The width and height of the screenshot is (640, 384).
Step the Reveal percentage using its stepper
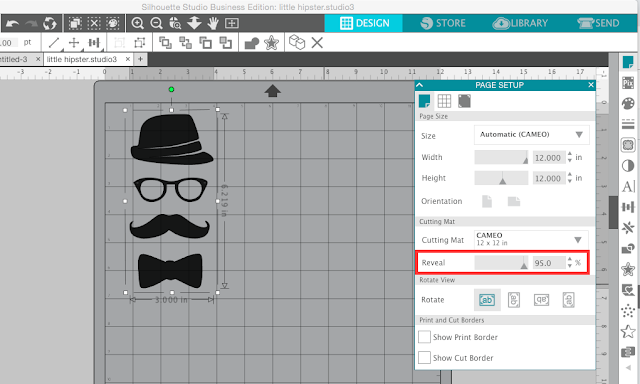coord(570,263)
